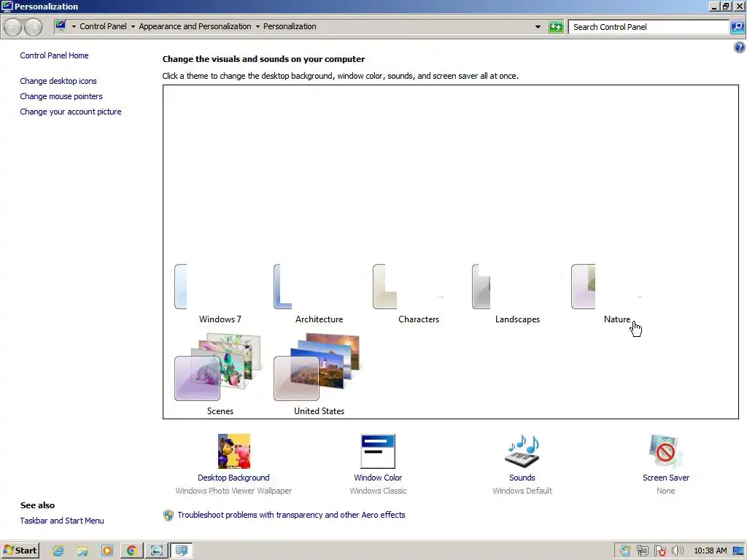Viewport: 747px width, 560px height.
Task: Open Change mouse pointers link
Action: coord(61,96)
